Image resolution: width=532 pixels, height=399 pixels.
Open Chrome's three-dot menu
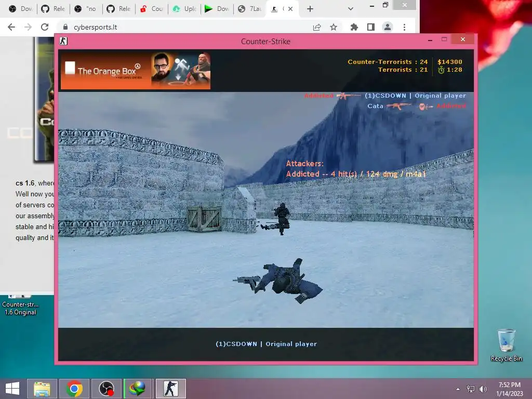[x=404, y=27]
